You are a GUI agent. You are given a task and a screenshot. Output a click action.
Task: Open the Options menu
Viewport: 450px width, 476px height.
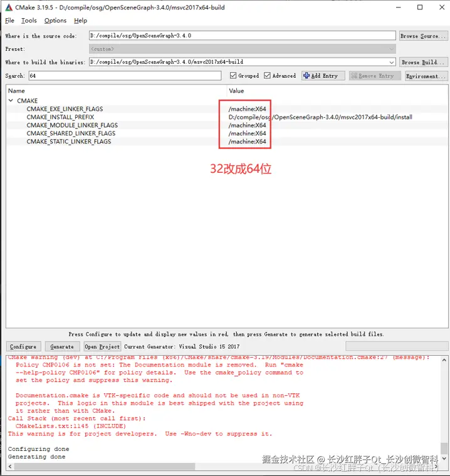click(x=55, y=20)
